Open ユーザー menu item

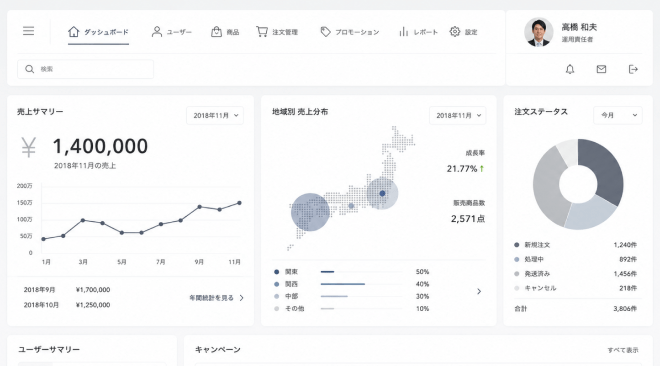172,32
